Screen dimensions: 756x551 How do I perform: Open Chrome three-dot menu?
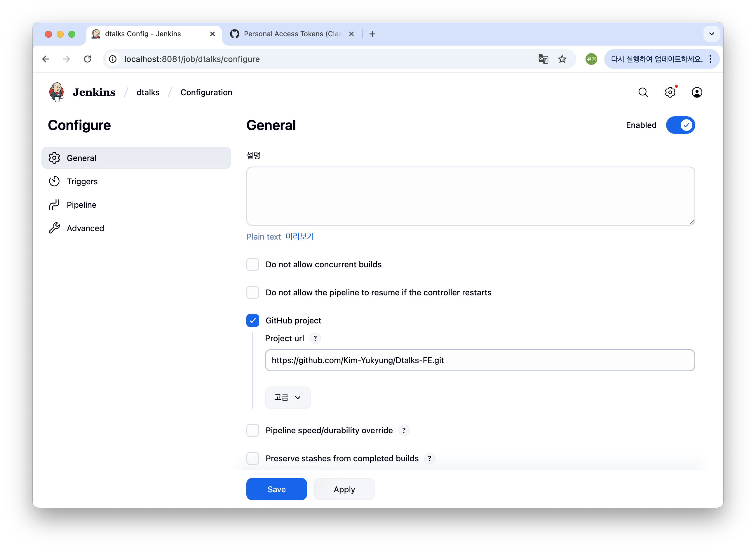click(x=710, y=59)
